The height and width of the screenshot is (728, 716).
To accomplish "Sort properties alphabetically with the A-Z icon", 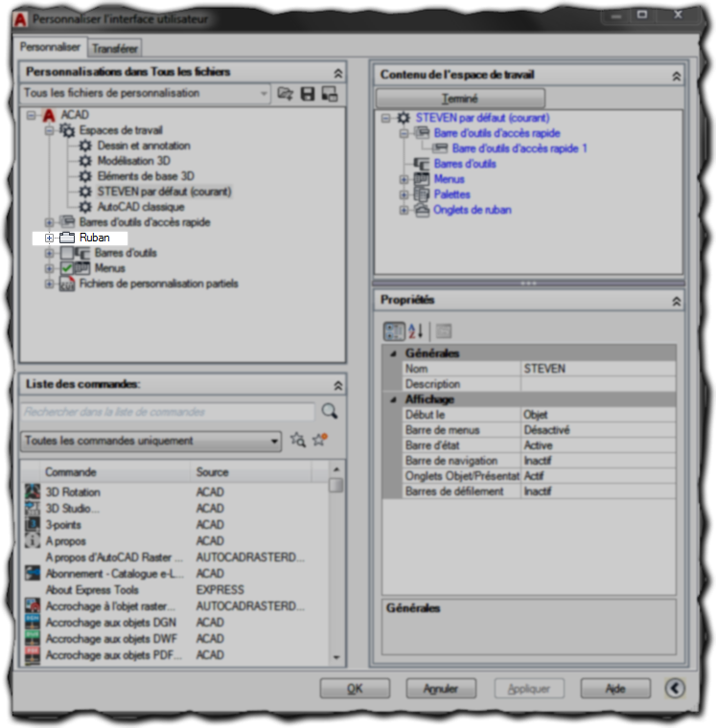I will (416, 331).
